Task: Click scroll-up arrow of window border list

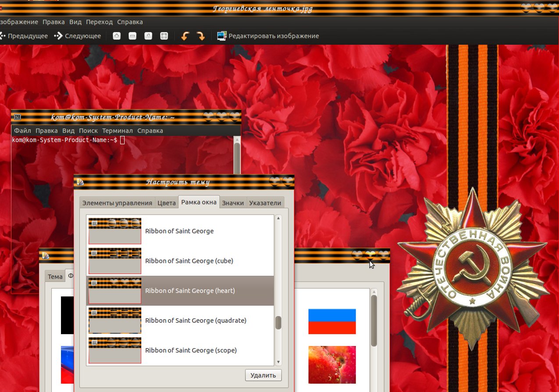Action: coord(278,218)
